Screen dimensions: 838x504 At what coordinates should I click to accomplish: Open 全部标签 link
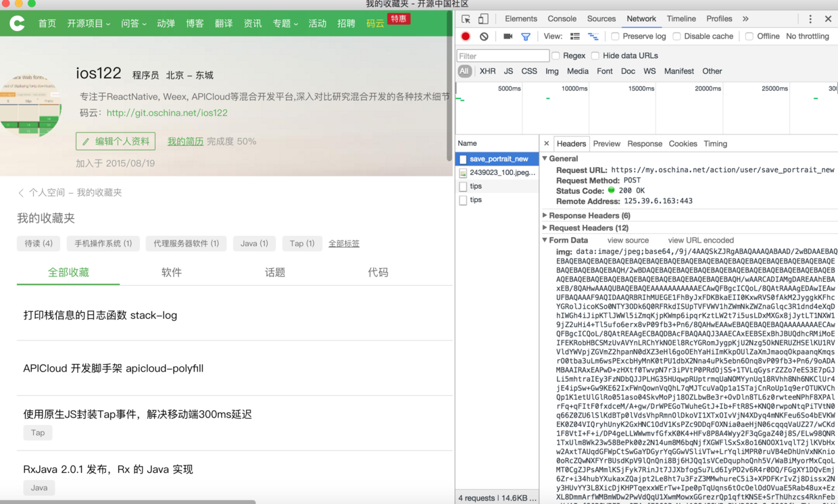344,243
